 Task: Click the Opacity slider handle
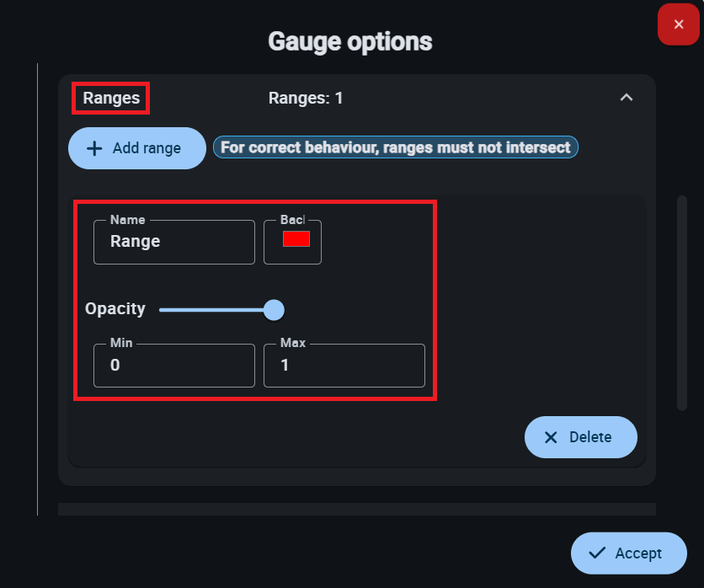click(x=274, y=310)
